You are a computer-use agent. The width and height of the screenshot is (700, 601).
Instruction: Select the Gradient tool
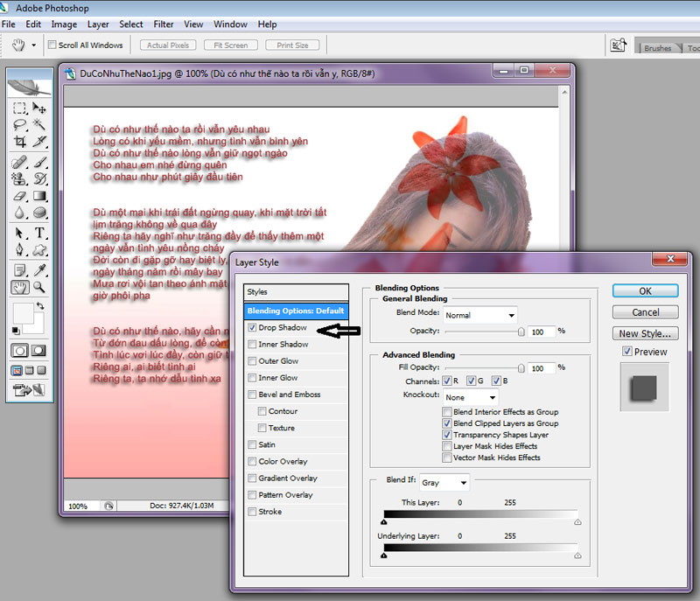[39, 196]
